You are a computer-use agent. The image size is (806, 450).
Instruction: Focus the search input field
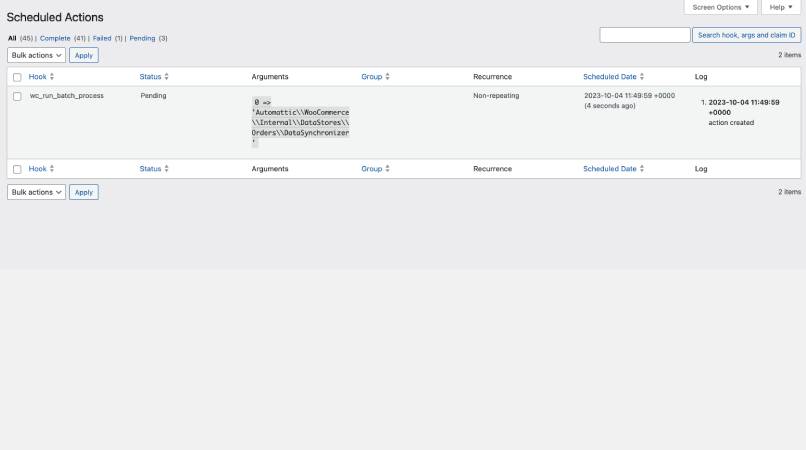click(645, 35)
